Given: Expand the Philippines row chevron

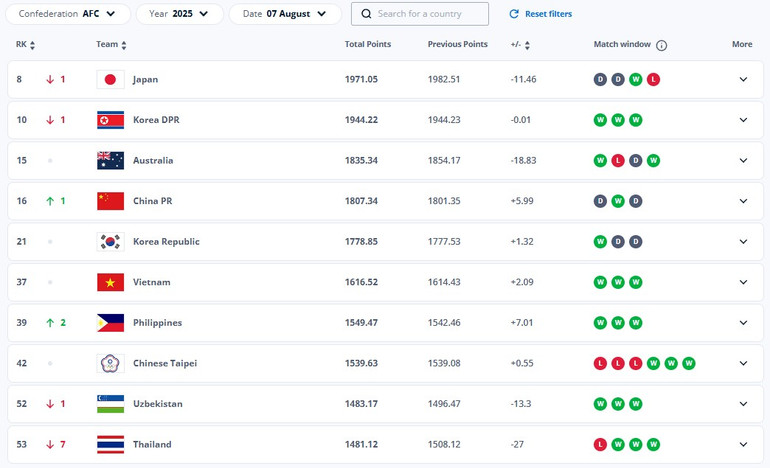Looking at the screenshot, I should pos(743,323).
